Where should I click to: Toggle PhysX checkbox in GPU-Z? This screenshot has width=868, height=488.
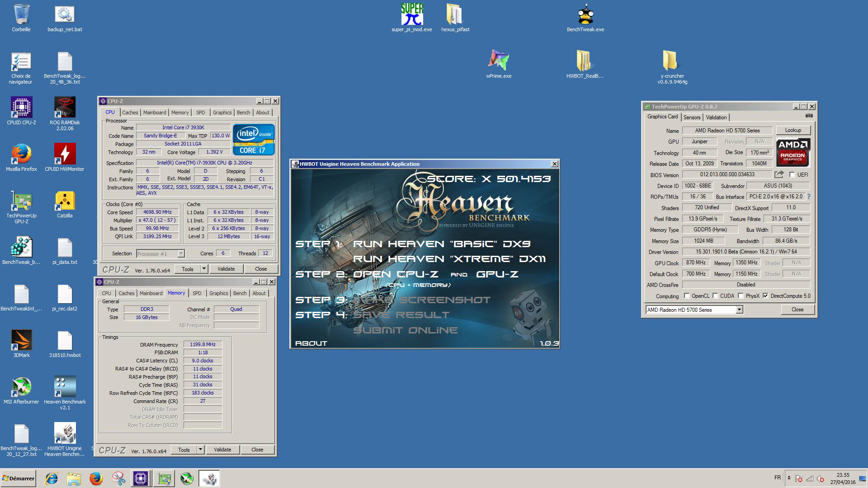coord(741,296)
